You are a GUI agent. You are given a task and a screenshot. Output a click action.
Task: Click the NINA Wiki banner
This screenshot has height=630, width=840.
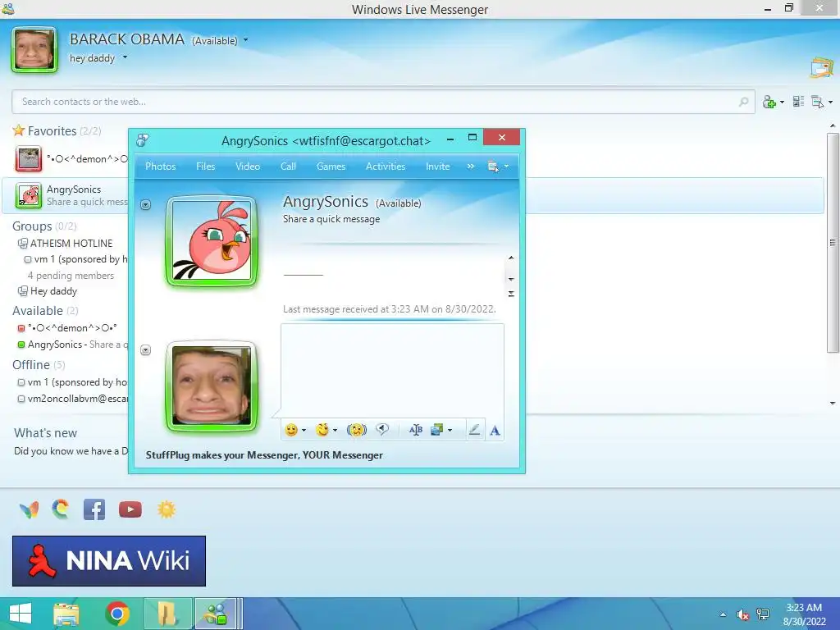coord(109,561)
